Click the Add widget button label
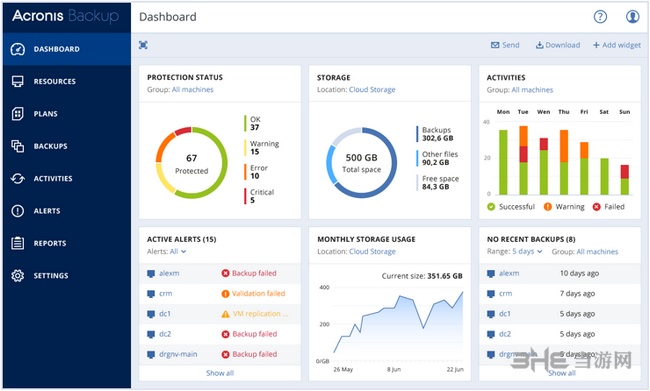Viewport: 650px width, 391px height. click(621, 45)
